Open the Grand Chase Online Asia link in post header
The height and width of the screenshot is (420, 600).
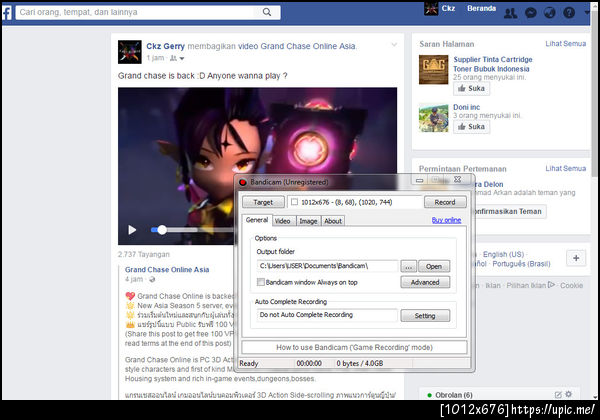coord(308,46)
